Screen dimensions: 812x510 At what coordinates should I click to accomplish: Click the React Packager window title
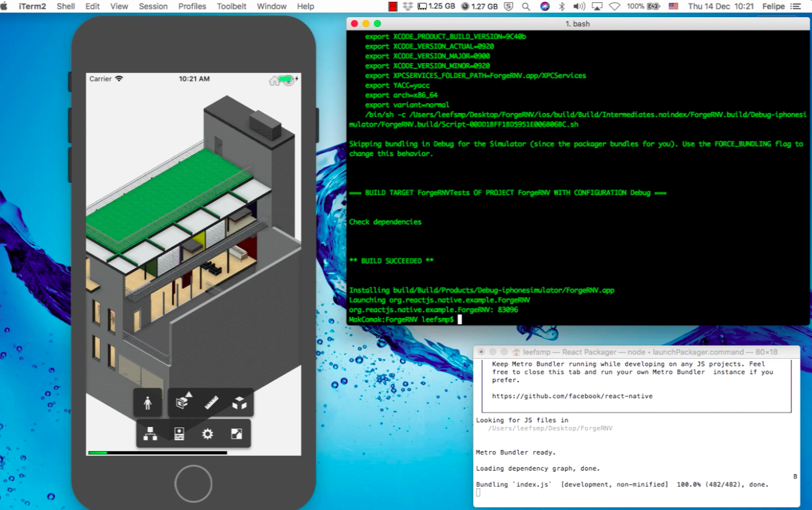tap(649, 352)
